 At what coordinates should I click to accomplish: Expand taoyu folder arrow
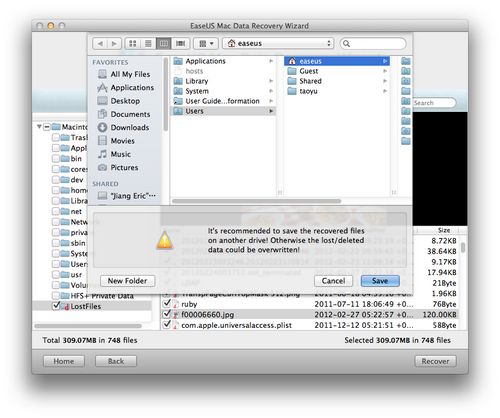385,91
